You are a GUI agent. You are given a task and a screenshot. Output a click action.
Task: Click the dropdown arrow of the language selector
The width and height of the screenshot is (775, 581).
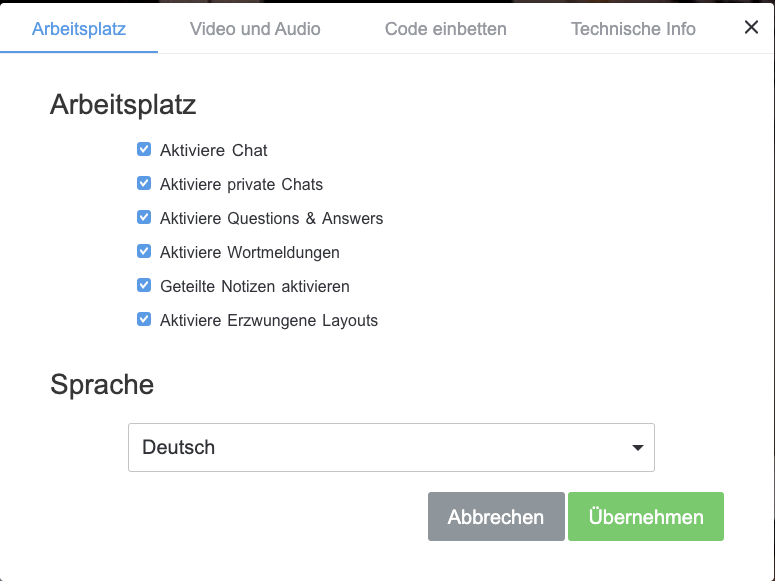[x=638, y=447]
